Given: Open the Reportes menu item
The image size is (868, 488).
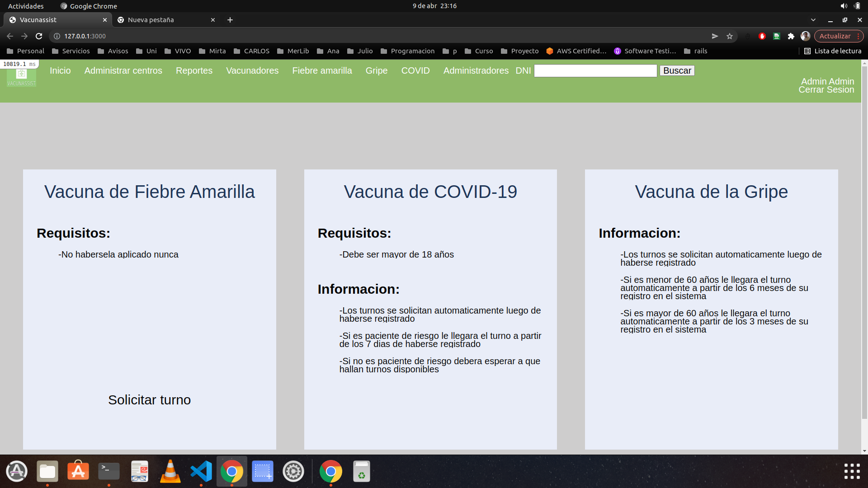Looking at the screenshot, I should pos(194,70).
